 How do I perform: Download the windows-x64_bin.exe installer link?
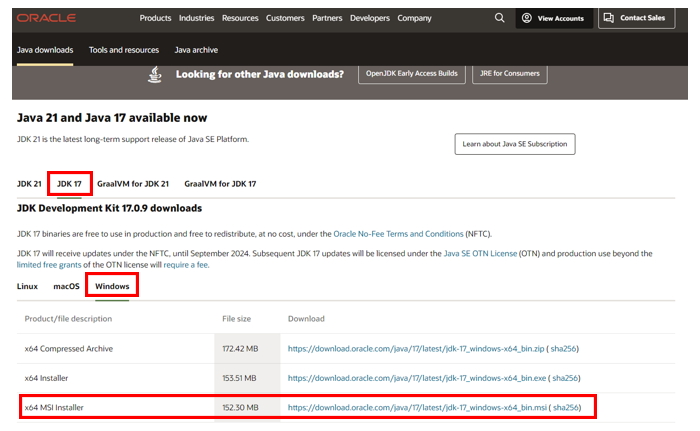pyautogui.click(x=417, y=378)
